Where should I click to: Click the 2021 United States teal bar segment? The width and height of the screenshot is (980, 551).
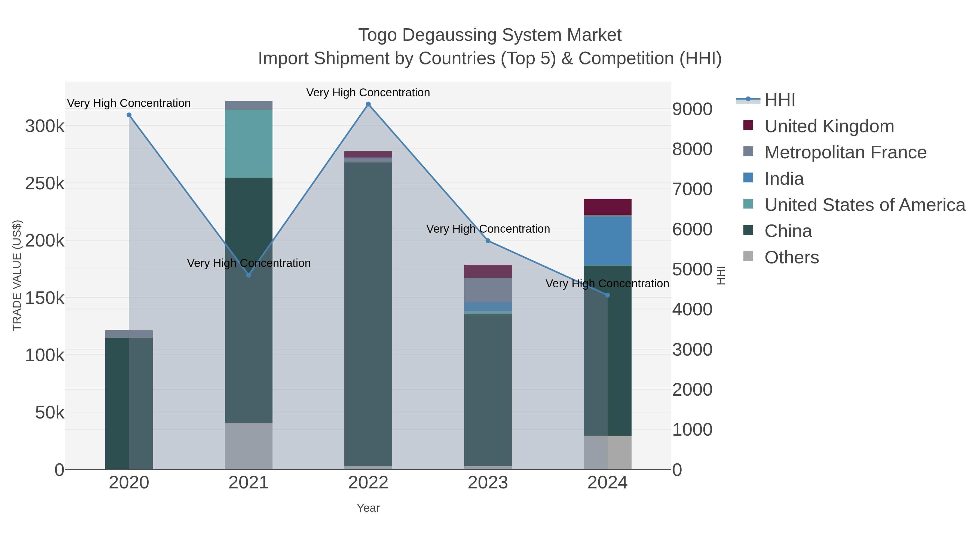pos(249,144)
